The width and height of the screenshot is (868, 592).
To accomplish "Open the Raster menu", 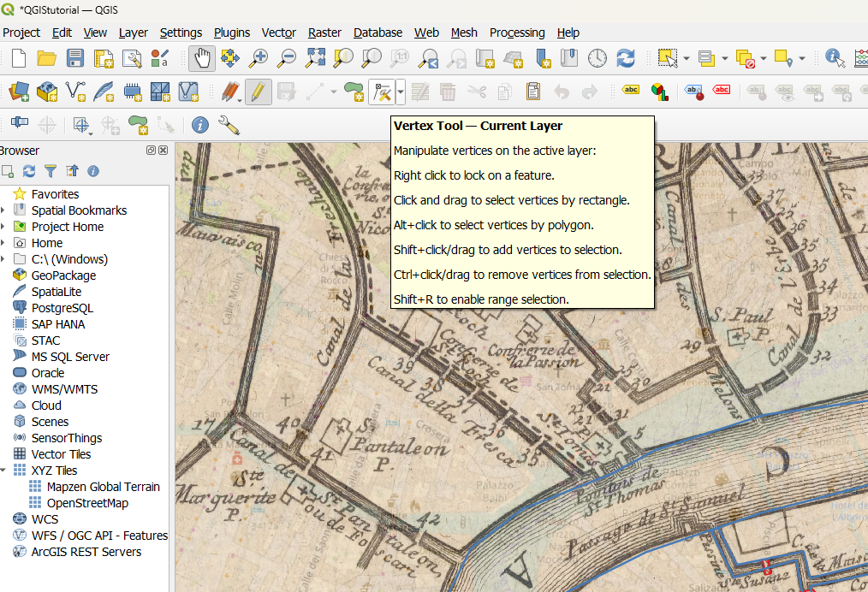I will (x=324, y=33).
